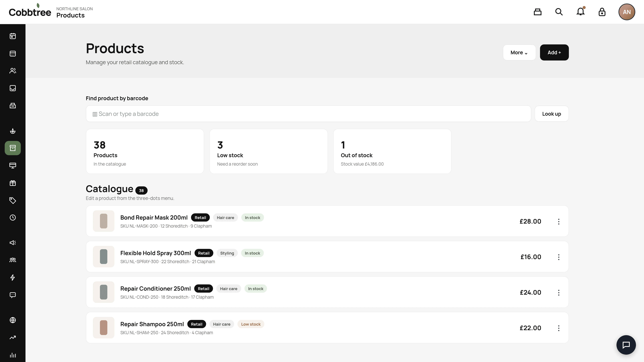The height and width of the screenshot is (362, 644).
Task: Click the Bond Repair Mask product thumbnail
Action: tap(103, 221)
